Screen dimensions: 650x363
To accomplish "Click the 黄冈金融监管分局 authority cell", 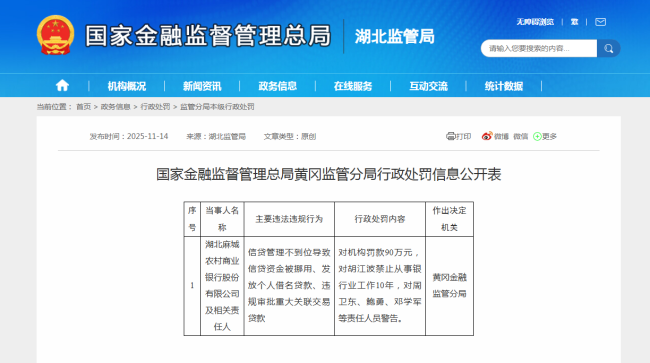I will click(x=449, y=286).
